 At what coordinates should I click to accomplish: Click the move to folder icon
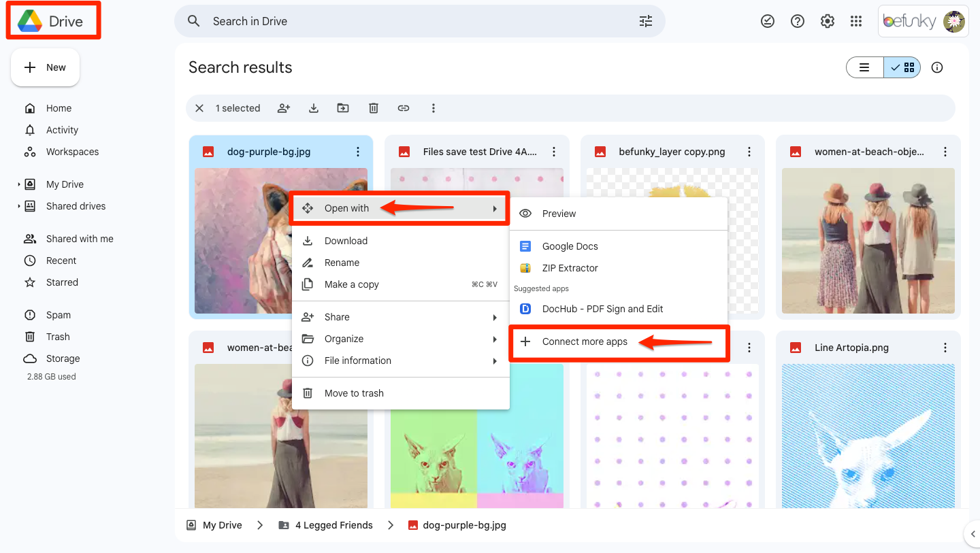[343, 108]
